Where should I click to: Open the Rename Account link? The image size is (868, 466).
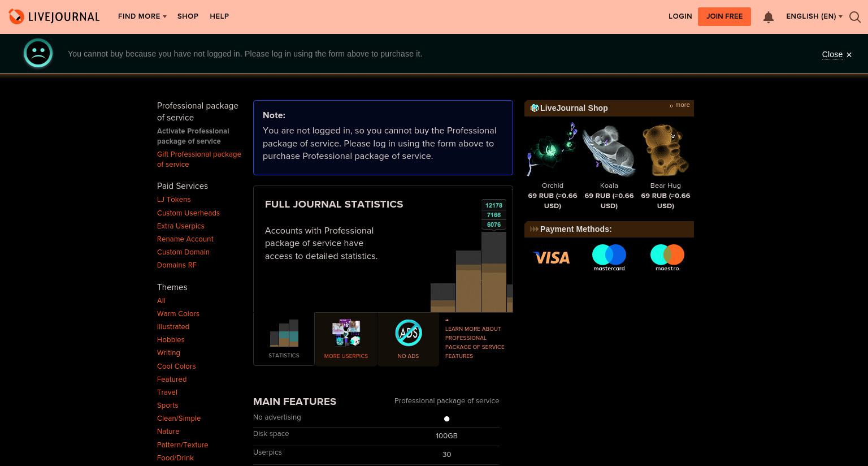point(185,239)
